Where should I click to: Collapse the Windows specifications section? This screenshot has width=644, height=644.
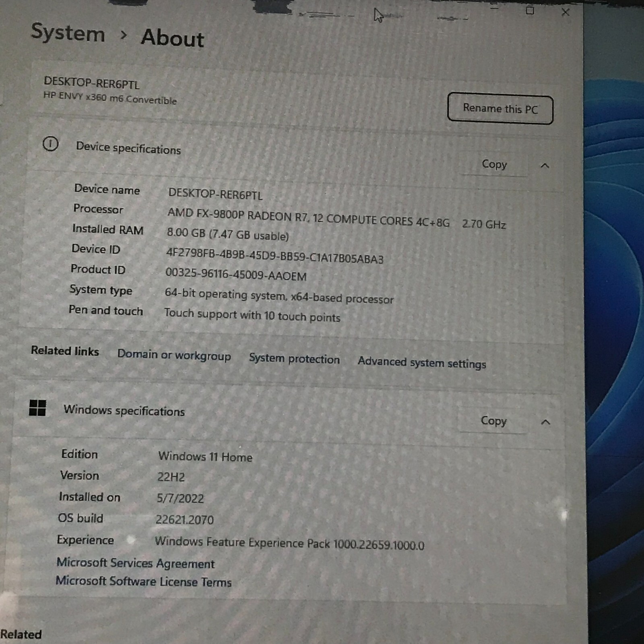[x=545, y=422]
